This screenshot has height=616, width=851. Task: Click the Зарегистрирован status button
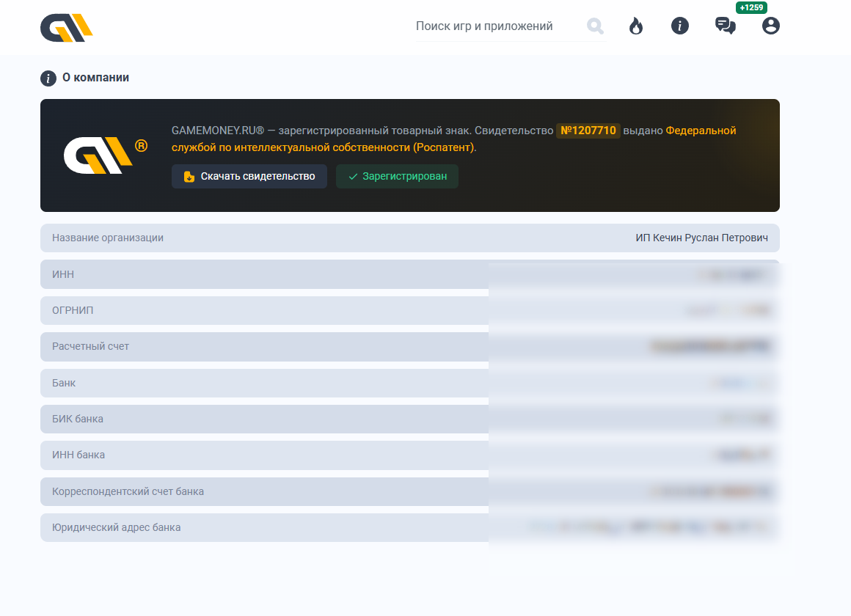click(x=398, y=177)
